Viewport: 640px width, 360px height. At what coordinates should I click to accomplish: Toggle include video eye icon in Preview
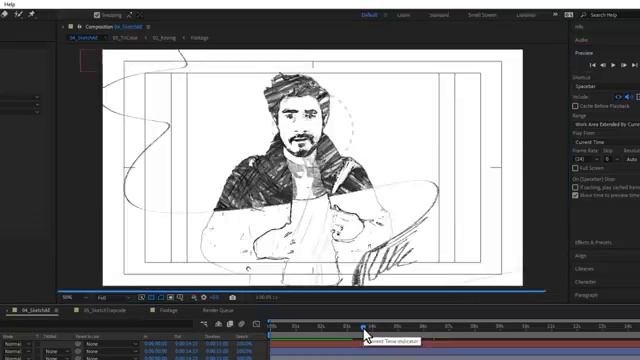tap(618, 97)
